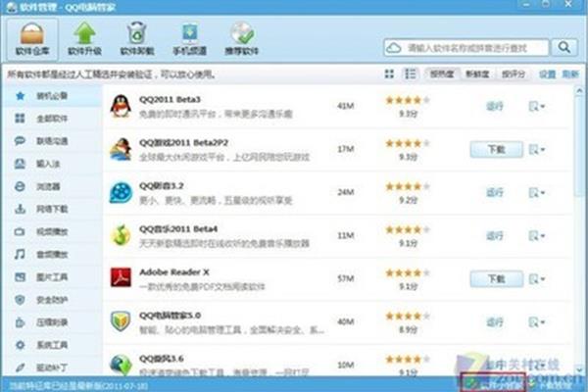Click the QQ旋风3.6 title text
Screen dimensions: 588x392
coord(162,359)
